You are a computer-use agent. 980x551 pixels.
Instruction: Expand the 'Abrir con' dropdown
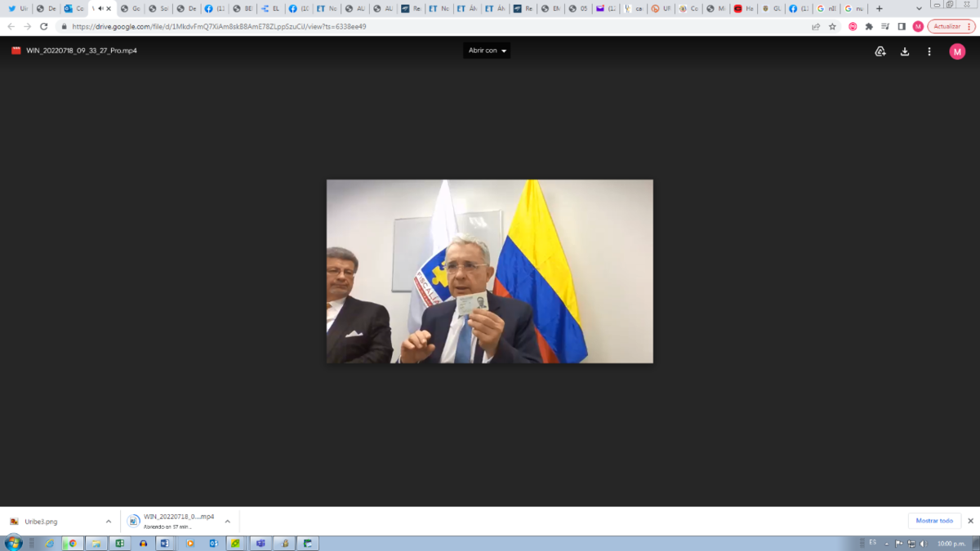(487, 51)
